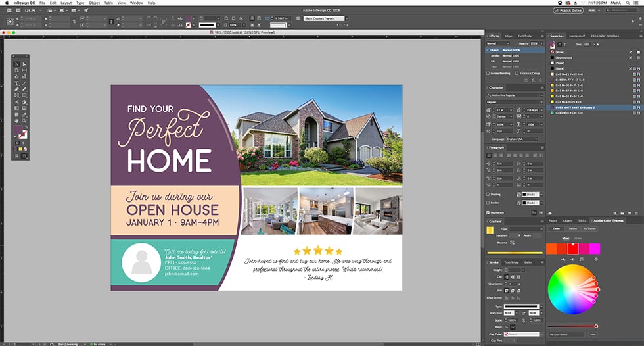Click the Creative Cloud icon in Swatches footer

click(x=549, y=213)
